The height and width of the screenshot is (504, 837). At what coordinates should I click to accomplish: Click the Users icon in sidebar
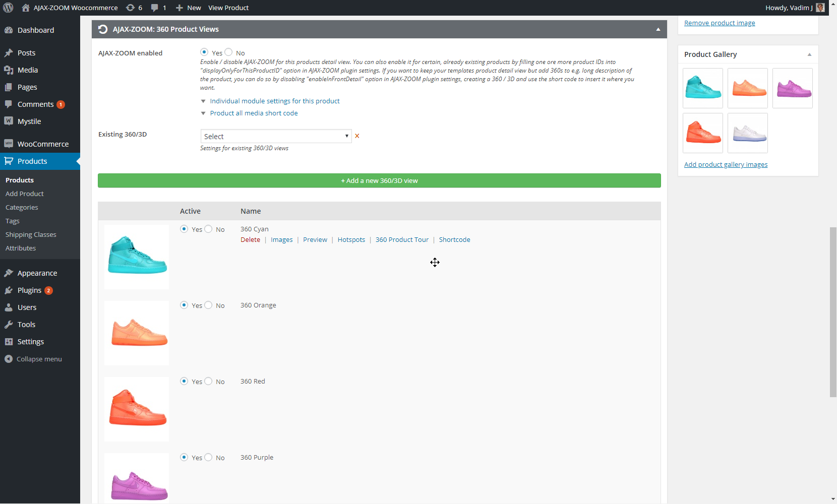9,307
